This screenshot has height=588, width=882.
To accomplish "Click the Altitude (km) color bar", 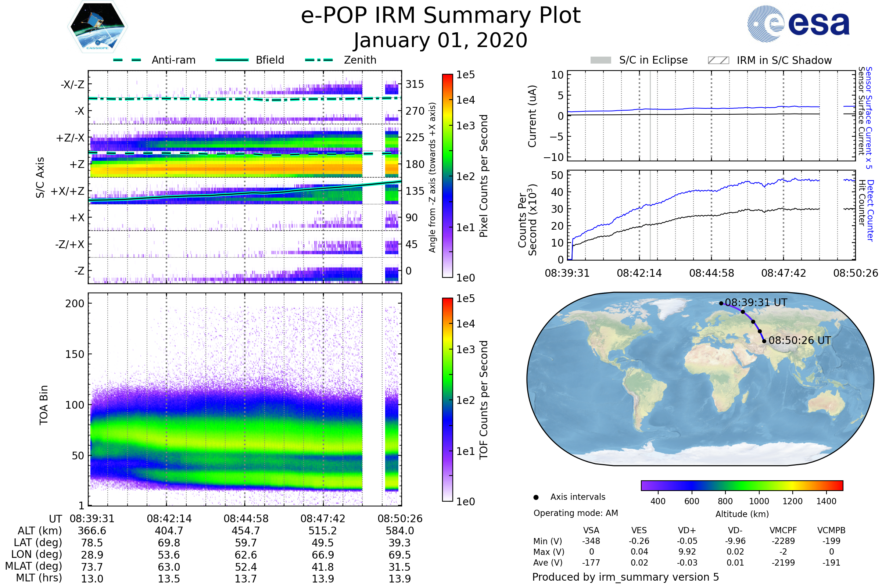I will pos(742,485).
